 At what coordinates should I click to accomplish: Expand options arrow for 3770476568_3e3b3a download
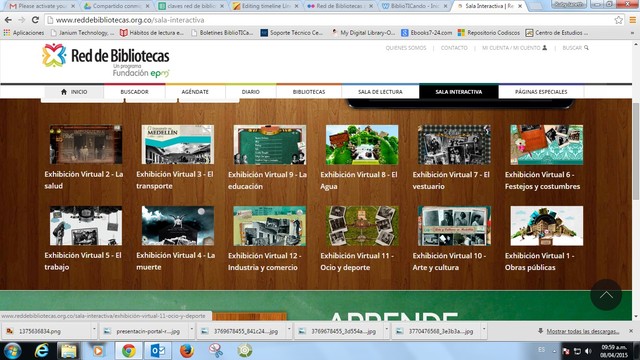(484, 328)
